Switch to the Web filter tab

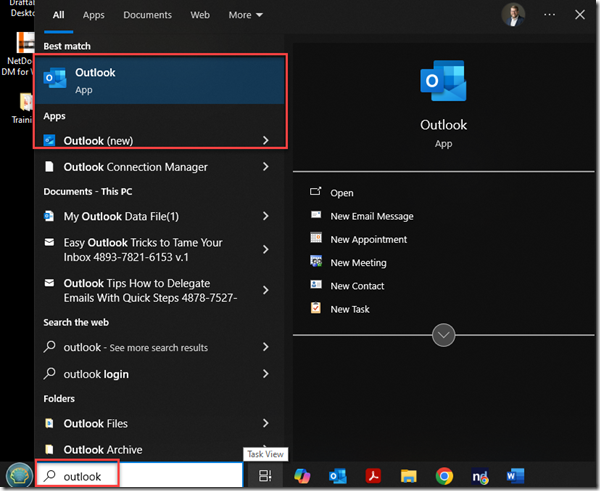coord(200,15)
